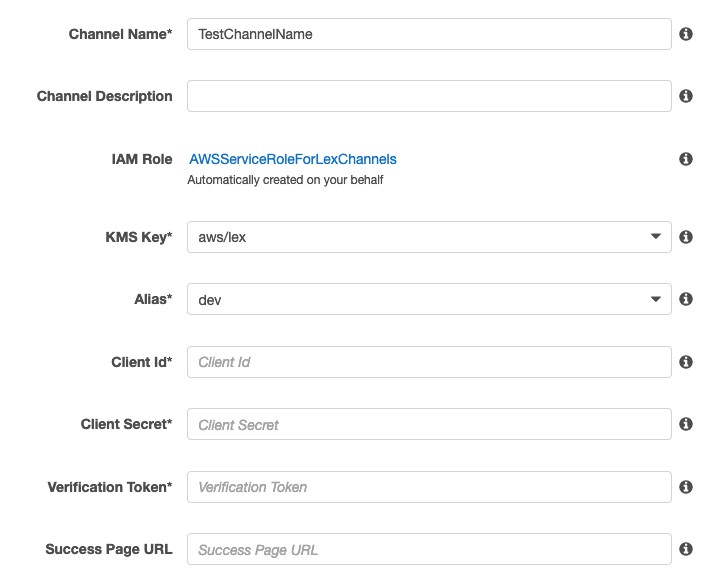Viewport: 725px width, 584px height.
Task: Click the Channel Name field with TestChannelName
Action: point(429,34)
